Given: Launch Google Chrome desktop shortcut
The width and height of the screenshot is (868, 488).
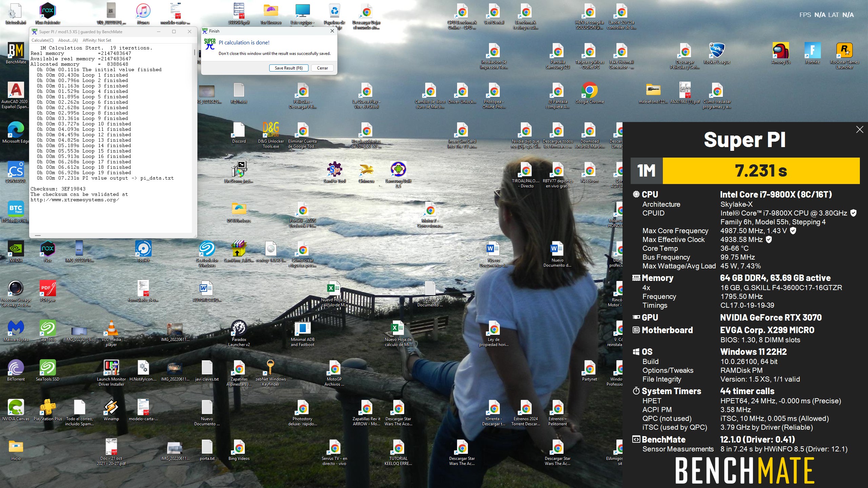Looking at the screenshot, I should pos(590,93).
